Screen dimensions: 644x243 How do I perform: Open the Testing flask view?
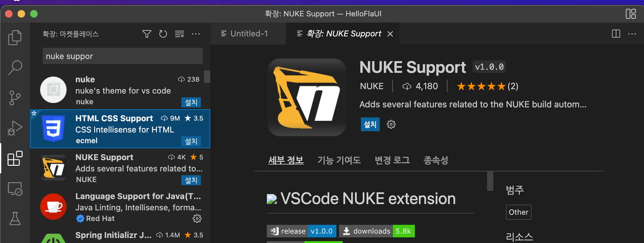point(15,219)
